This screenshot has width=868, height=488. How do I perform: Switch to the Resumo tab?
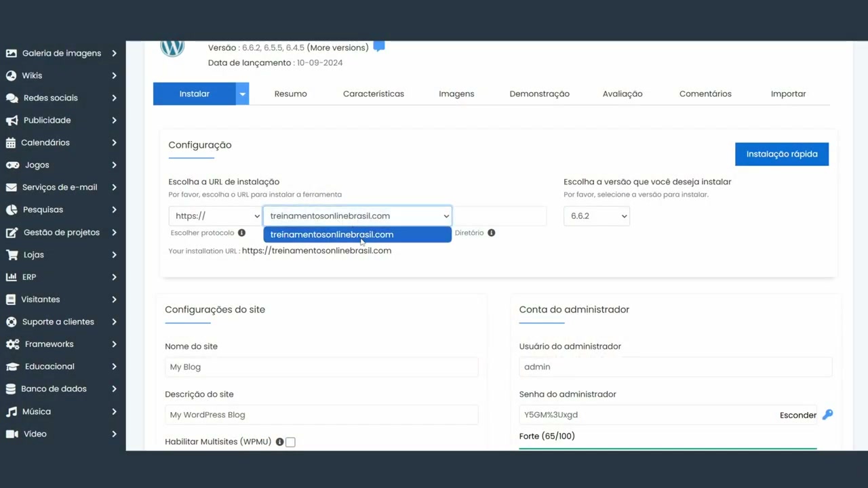click(x=290, y=94)
